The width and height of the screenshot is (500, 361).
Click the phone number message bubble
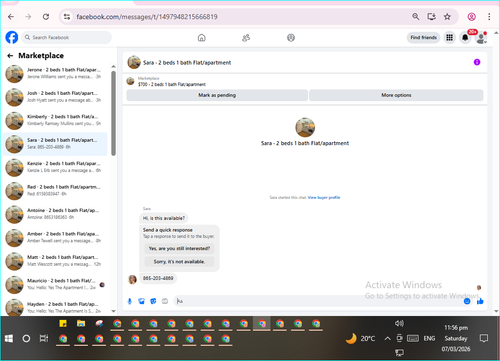tap(158, 278)
